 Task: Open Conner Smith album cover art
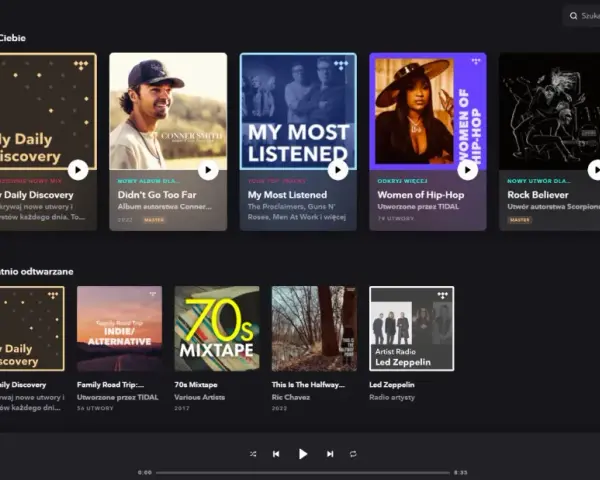[168, 111]
